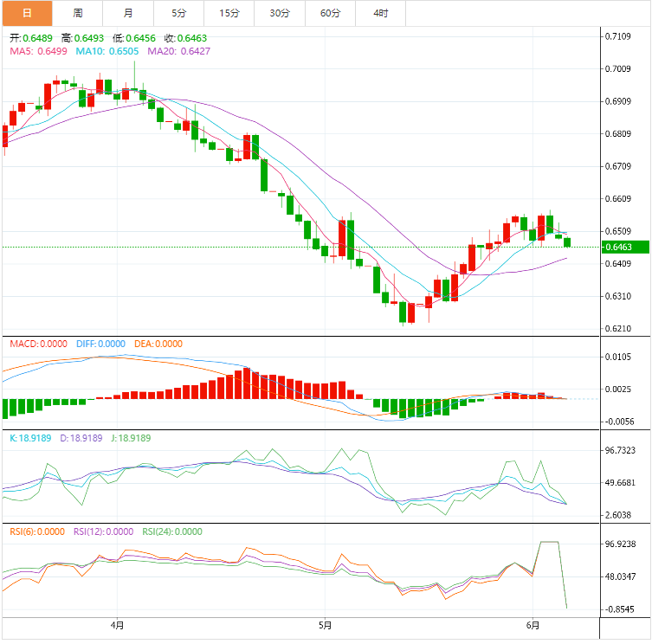Click the RSI(6):0.0000 label
This screenshot has height=644, width=652.
pyautogui.click(x=37, y=531)
